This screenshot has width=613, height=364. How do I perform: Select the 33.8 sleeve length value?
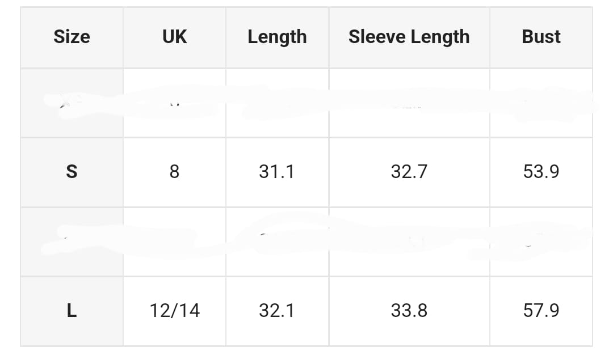(409, 311)
